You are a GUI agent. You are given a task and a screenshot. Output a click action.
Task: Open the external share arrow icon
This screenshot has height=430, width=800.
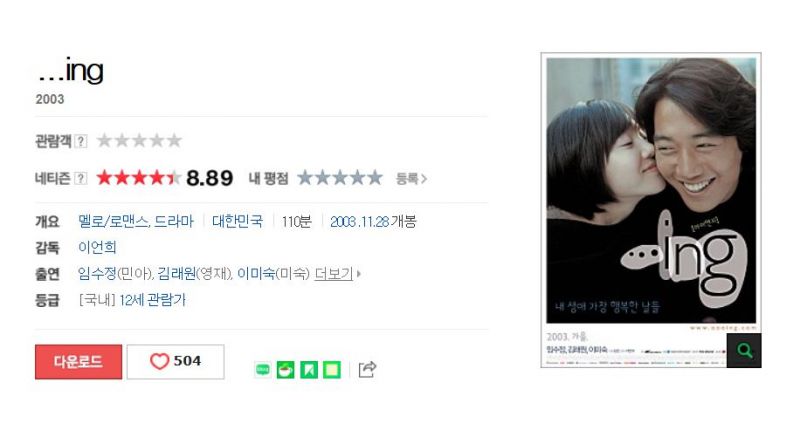tap(367, 369)
